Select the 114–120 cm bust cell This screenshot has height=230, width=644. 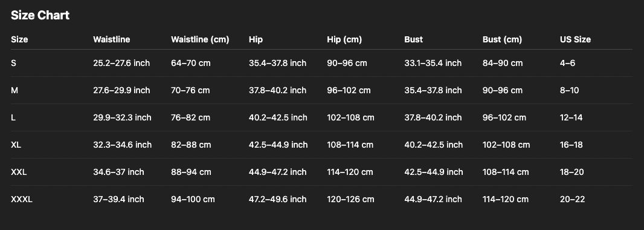[505, 199]
